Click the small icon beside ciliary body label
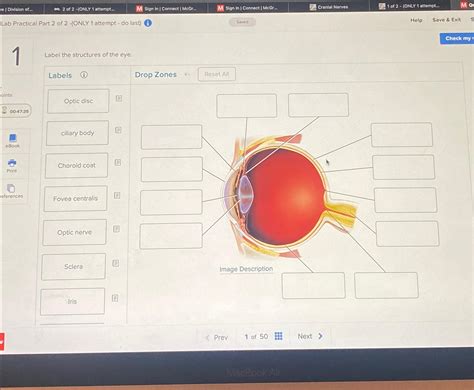 pos(118,130)
